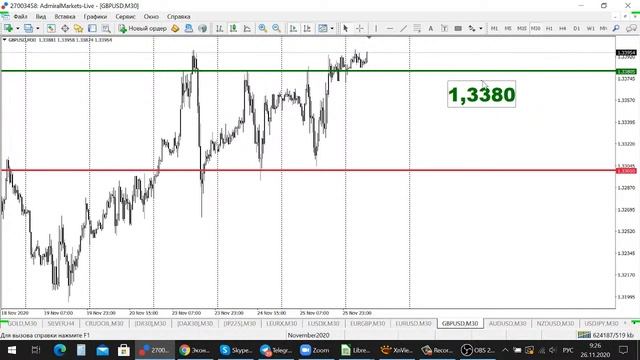Viewport: 640px width, 360px height.
Task: Click the grey globe toolbar icon
Action: (202, 28)
